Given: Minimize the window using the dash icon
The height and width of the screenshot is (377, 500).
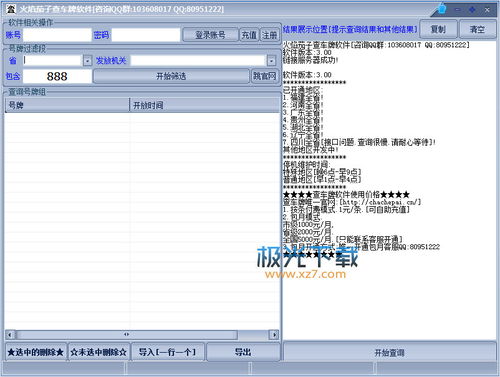Looking at the screenshot, I should click(457, 10).
